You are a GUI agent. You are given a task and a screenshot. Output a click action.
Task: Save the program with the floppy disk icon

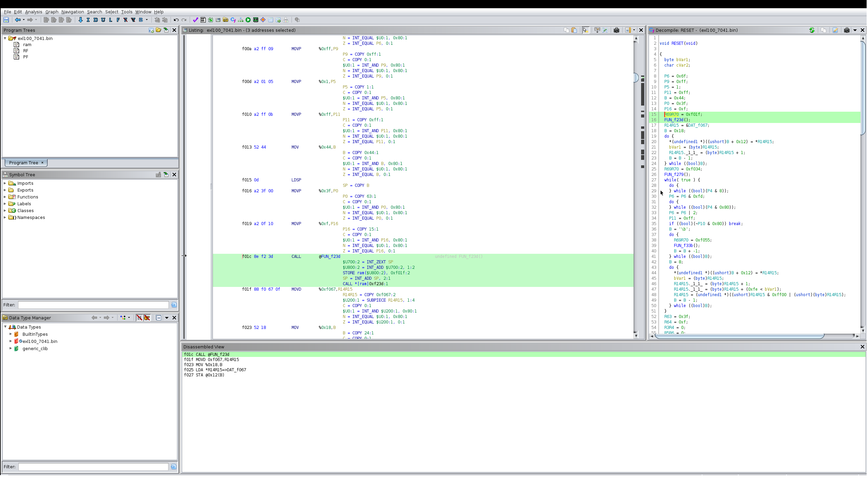pos(6,20)
